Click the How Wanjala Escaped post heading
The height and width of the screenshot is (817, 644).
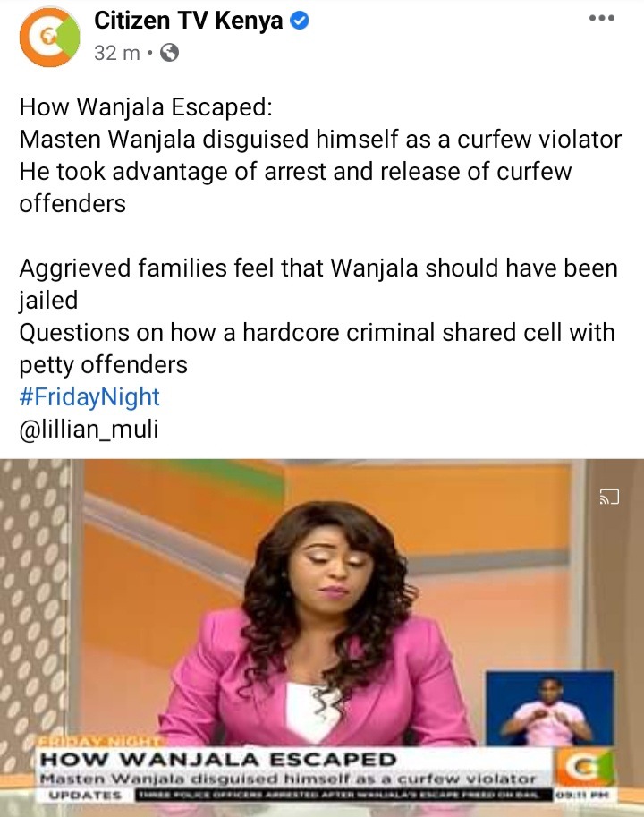click(x=146, y=106)
